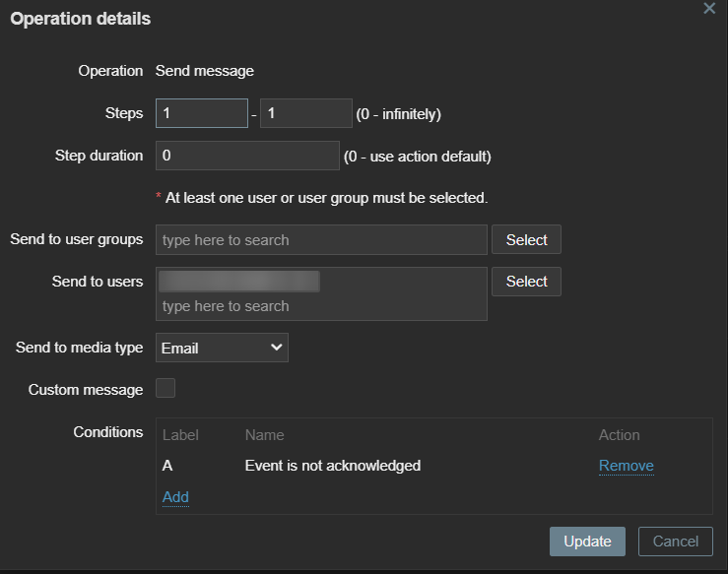Add a new condition

175,497
